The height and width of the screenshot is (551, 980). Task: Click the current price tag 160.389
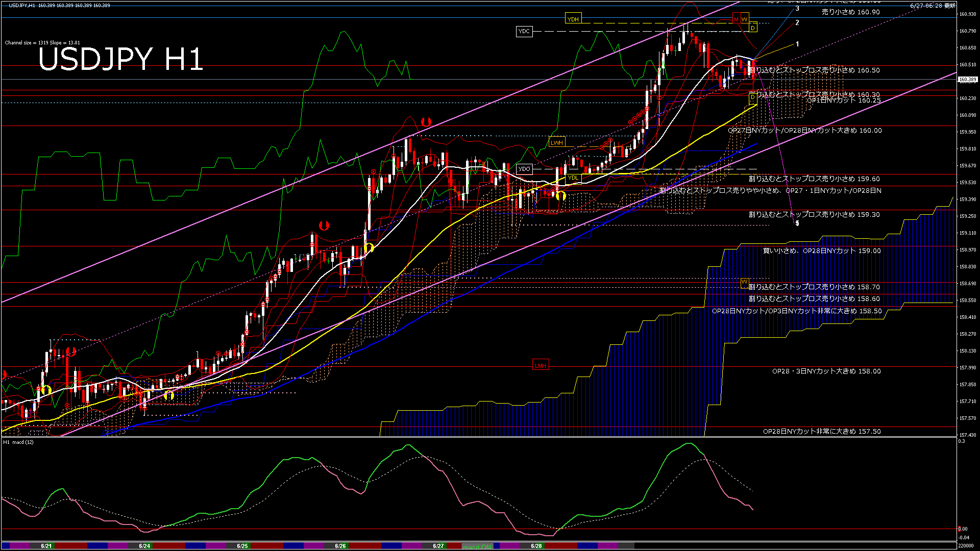(x=968, y=80)
